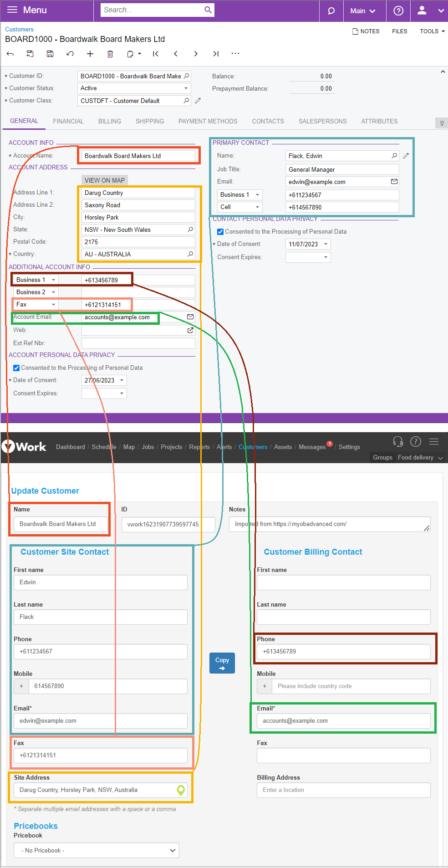
Task: Click the search magnifier icon
Action: tap(208, 10)
